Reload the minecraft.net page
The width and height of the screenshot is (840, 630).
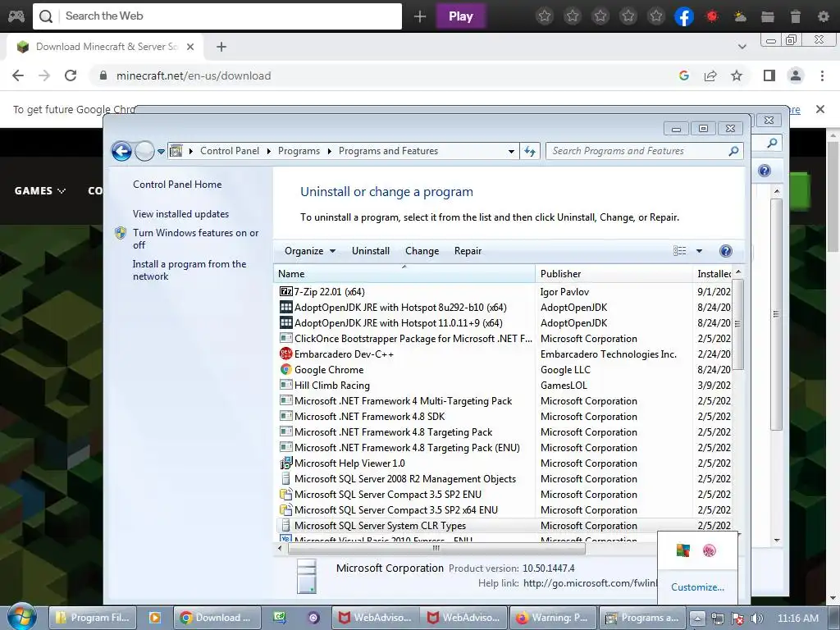pos(71,75)
